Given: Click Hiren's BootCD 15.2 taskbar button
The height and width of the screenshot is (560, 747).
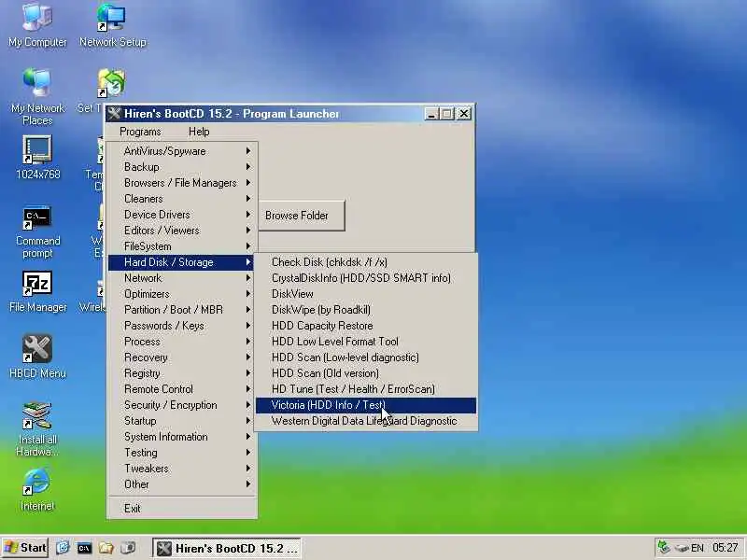Looking at the screenshot, I should 226,549.
